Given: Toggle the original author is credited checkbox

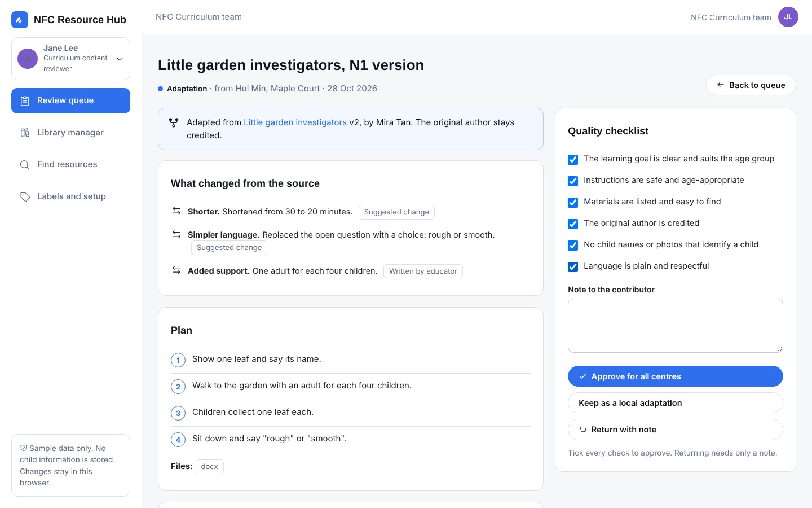Looking at the screenshot, I should [x=573, y=224].
